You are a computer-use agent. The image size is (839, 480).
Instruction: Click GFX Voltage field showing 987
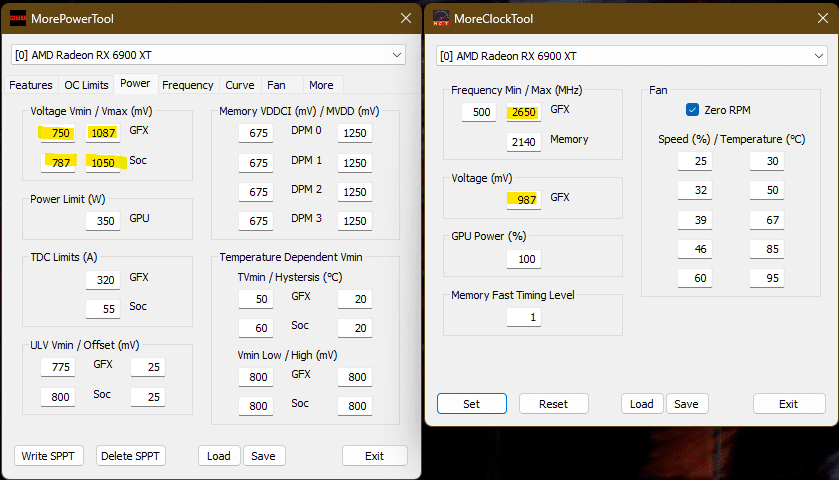click(x=524, y=200)
